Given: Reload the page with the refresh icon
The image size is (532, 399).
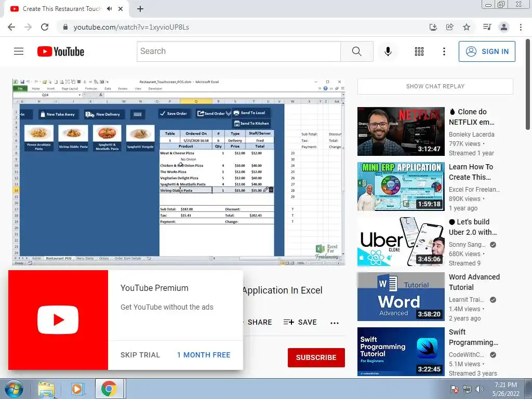Looking at the screenshot, I should point(45,27).
